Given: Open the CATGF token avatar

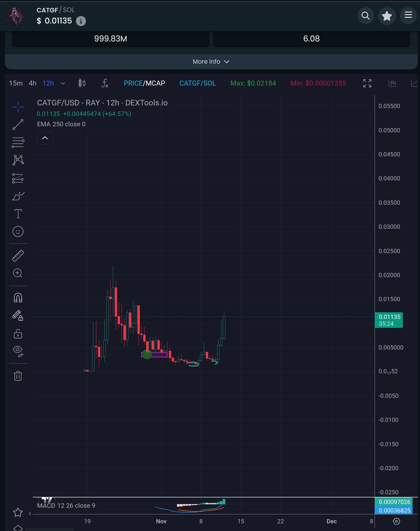Looking at the screenshot, I should coord(15,16).
